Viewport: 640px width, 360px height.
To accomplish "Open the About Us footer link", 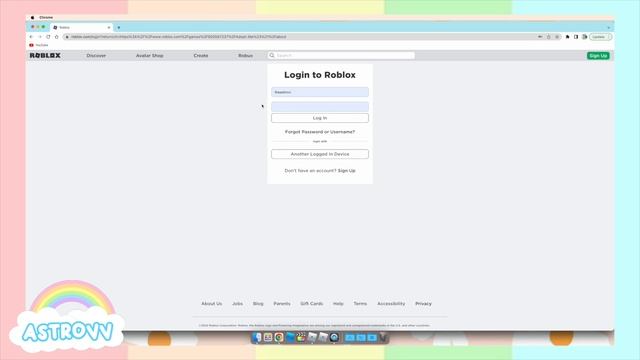I will click(212, 304).
